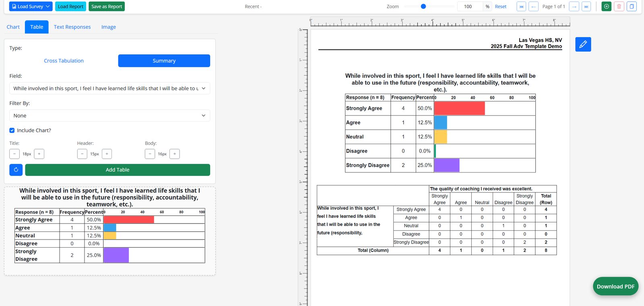Toggle the Include Chart checkbox
Image resolution: width=644 pixels, height=306 pixels.
pyautogui.click(x=12, y=130)
